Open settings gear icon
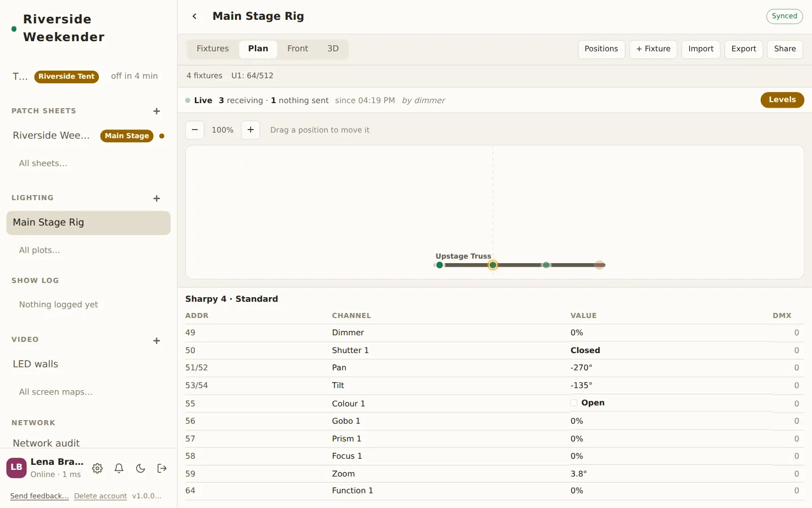Image resolution: width=812 pixels, height=508 pixels. click(97, 468)
